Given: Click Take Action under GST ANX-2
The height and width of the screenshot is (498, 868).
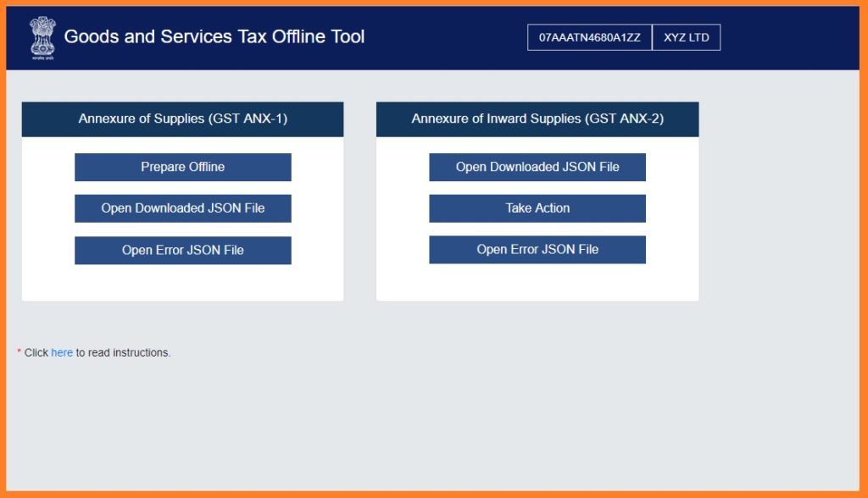Looking at the screenshot, I should click(x=537, y=208).
